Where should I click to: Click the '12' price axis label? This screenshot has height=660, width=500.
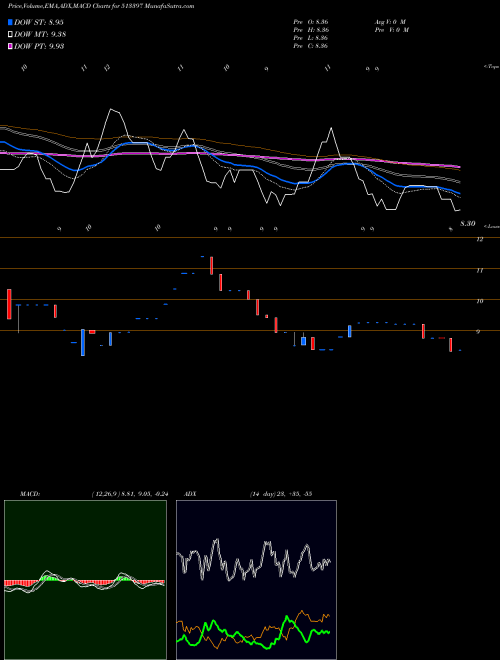coord(479,240)
